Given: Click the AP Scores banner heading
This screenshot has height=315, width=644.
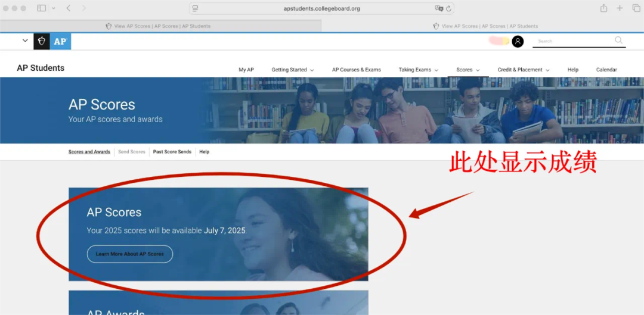Looking at the screenshot, I should 101,104.
